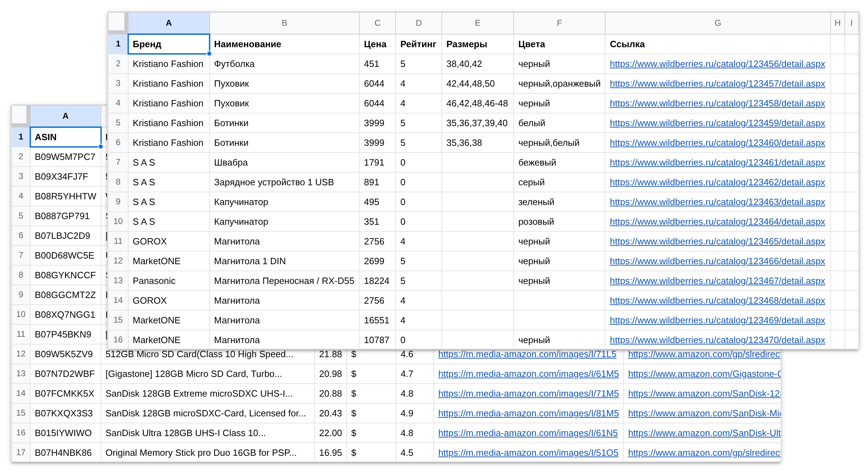This screenshot has height=472, width=868.
Task: Select the Бренд header cell A1
Action: [169, 44]
